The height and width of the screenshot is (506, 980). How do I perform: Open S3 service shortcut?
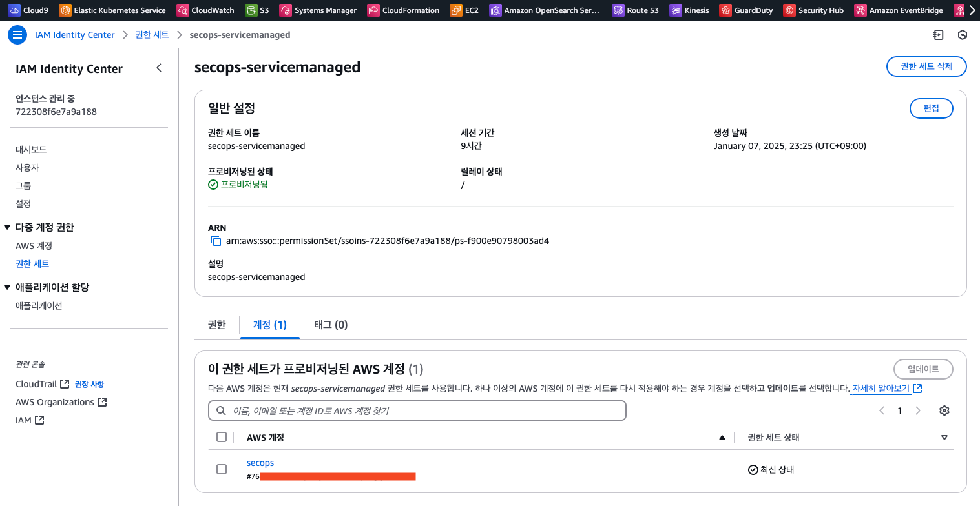coord(258,10)
